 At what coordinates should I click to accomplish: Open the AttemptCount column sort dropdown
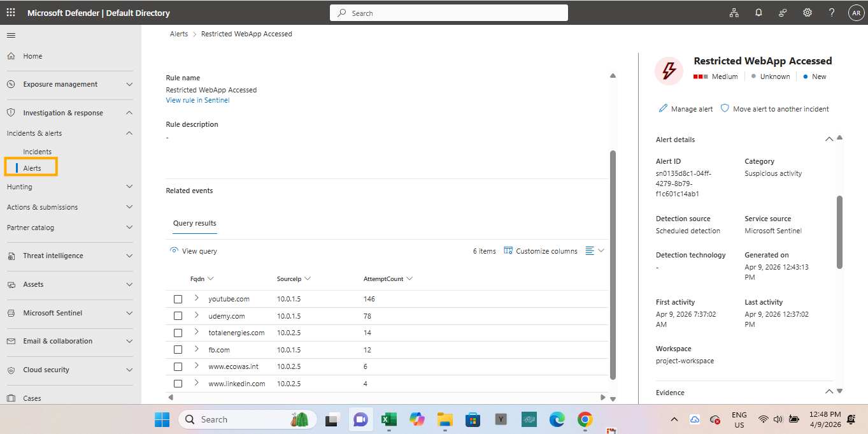tap(409, 278)
